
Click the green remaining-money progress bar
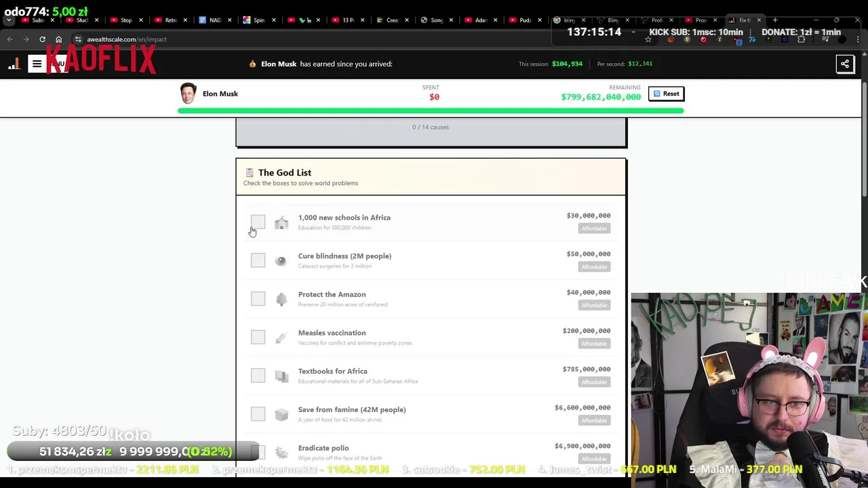tap(431, 110)
